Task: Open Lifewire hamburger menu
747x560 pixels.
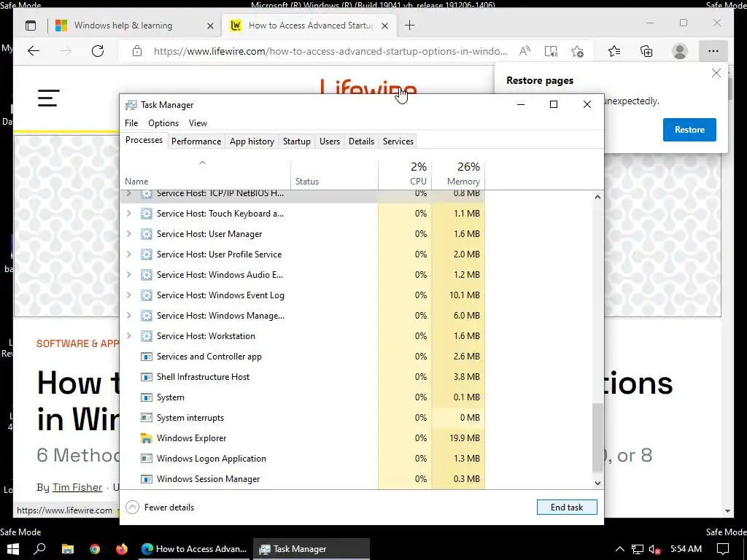Action: click(49, 98)
